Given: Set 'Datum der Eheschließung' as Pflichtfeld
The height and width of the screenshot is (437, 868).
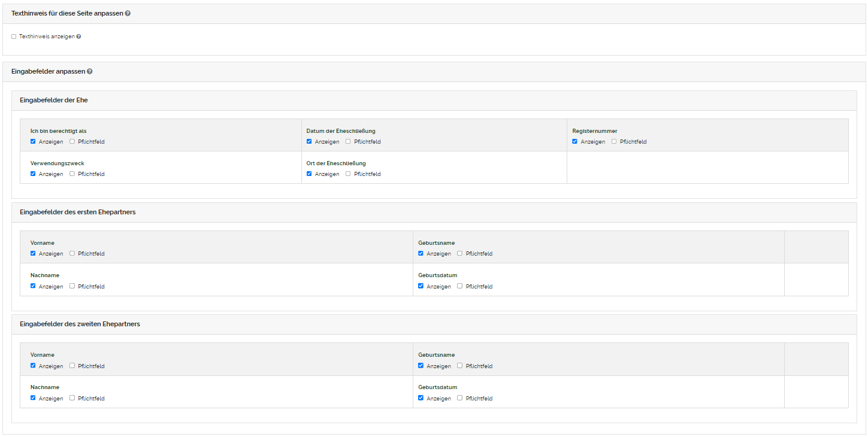Looking at the screenshot, I should [x=347, y=141].
